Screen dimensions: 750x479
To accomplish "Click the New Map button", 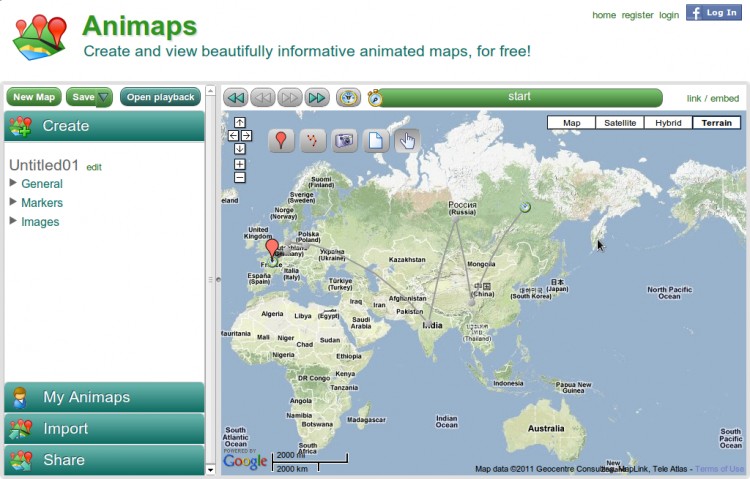I will pyautogui.click(x=34, y=97).
